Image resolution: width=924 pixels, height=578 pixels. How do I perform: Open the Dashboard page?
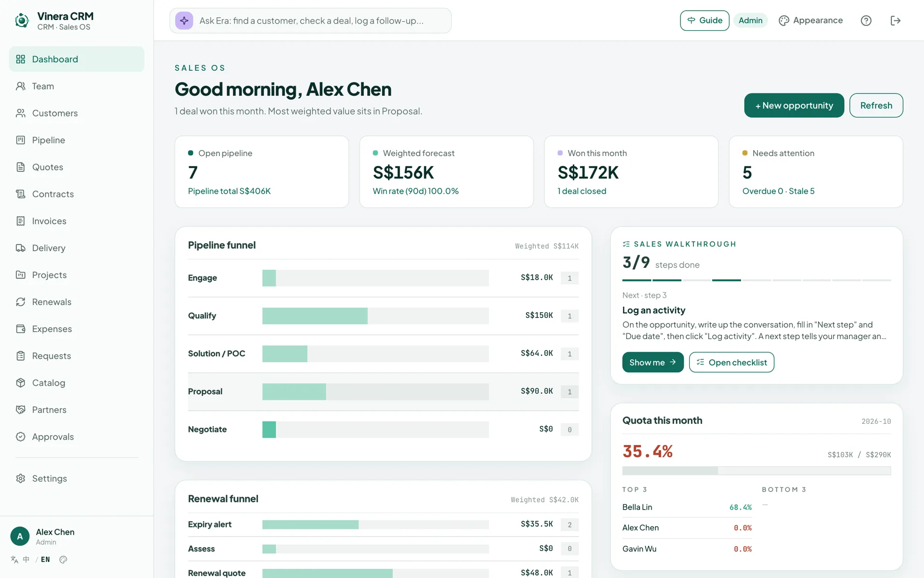[x=77, y=59]
